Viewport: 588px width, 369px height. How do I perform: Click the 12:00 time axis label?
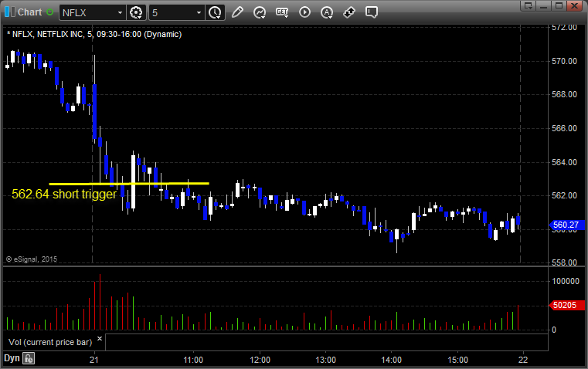260,360
